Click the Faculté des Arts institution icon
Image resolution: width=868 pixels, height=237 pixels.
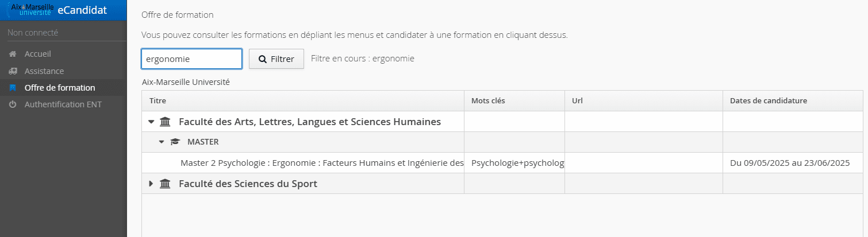(x=165, y=122)
